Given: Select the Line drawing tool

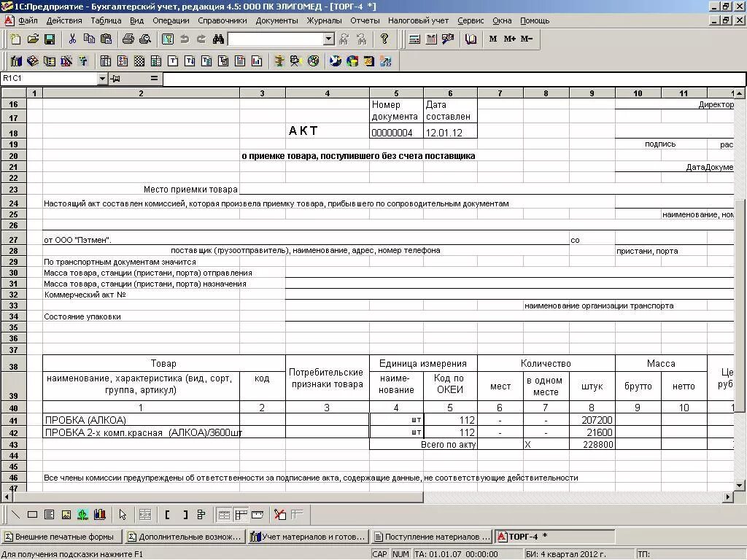Looking at the screenshot, I should 16,515.
